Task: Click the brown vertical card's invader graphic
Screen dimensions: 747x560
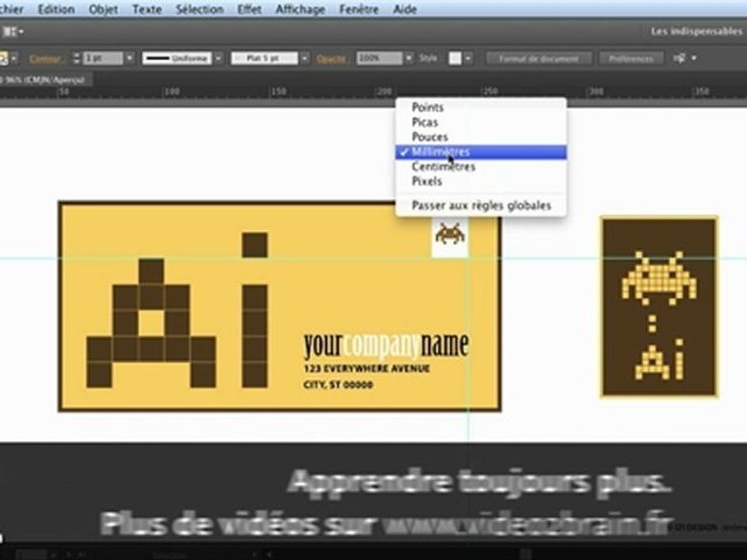Action: (x=659, y=278)
